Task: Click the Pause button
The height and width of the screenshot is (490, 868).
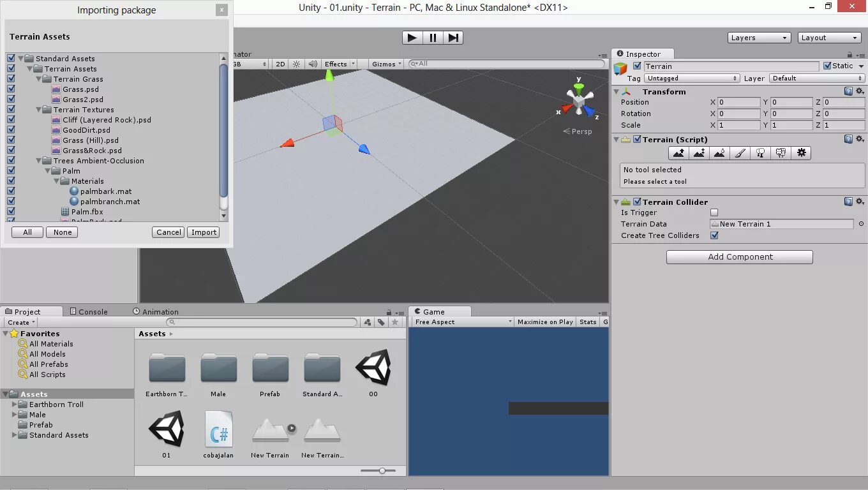Action: click(433, 38)
